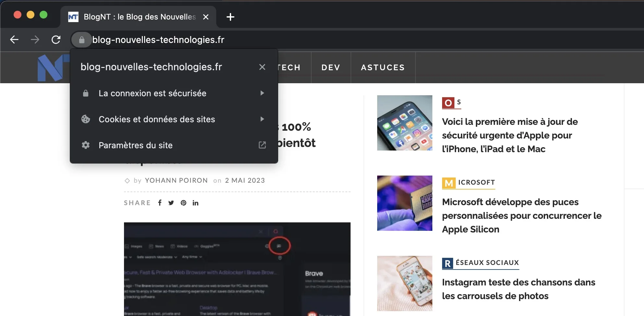Click the gear icon beside Paramètres du site

coord(86,145)
